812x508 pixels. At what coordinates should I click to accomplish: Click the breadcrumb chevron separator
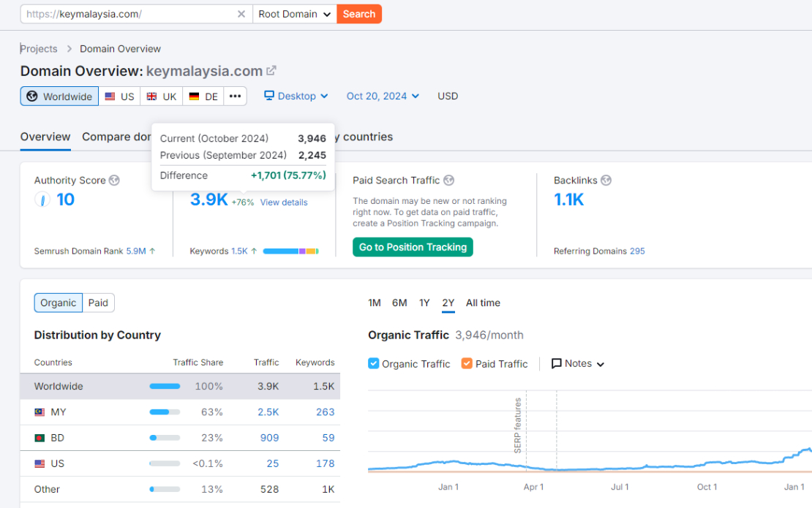(69, 49)
